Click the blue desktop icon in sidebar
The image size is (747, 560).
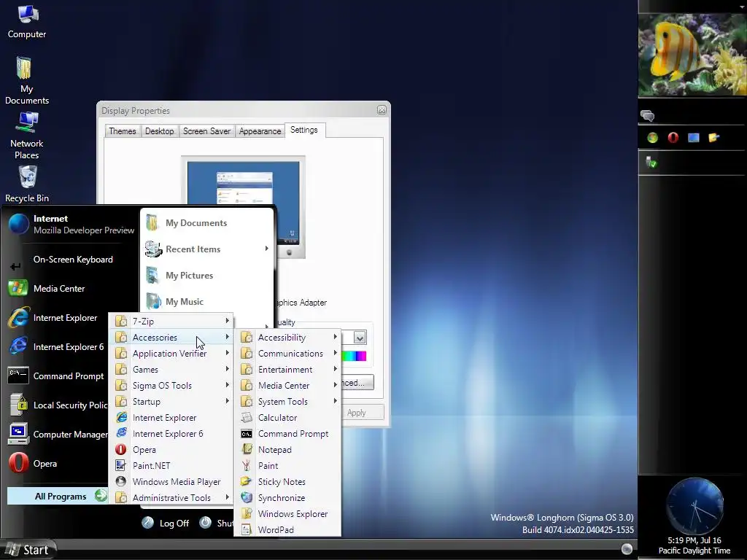click(x=693, y=138)
